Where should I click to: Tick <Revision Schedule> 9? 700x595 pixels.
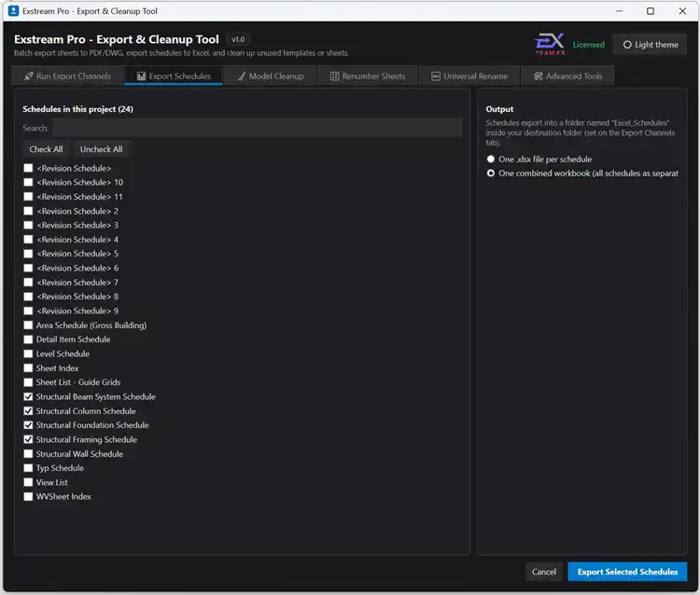tap(28, 311)
